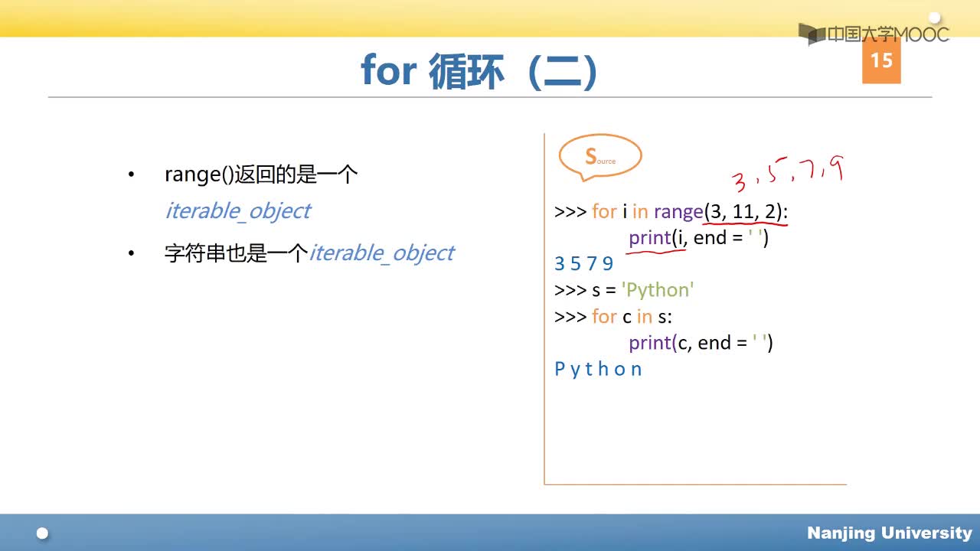The image size is (980, 551).
Task: Click the orange slide number 15 badge
Action: 881,60
